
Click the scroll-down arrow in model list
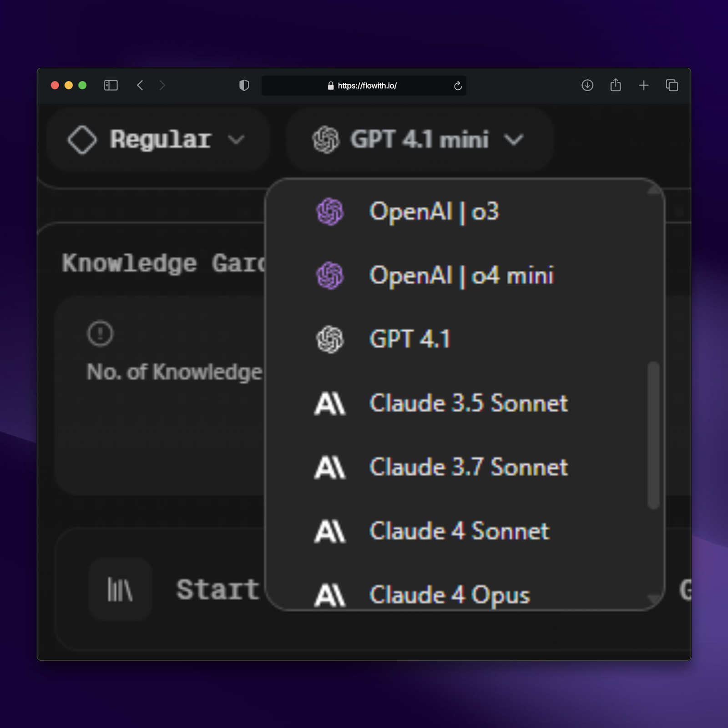pyautogui.click(x=653, y=600)
